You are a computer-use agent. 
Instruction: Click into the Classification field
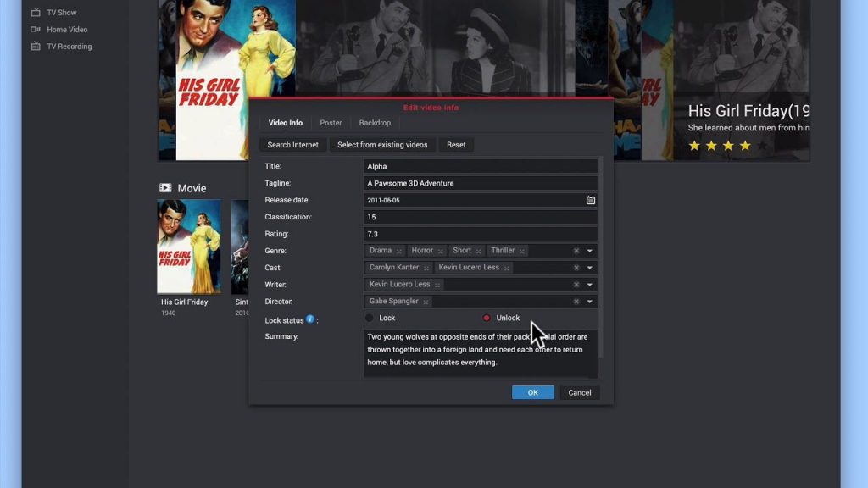click(480, 217)
